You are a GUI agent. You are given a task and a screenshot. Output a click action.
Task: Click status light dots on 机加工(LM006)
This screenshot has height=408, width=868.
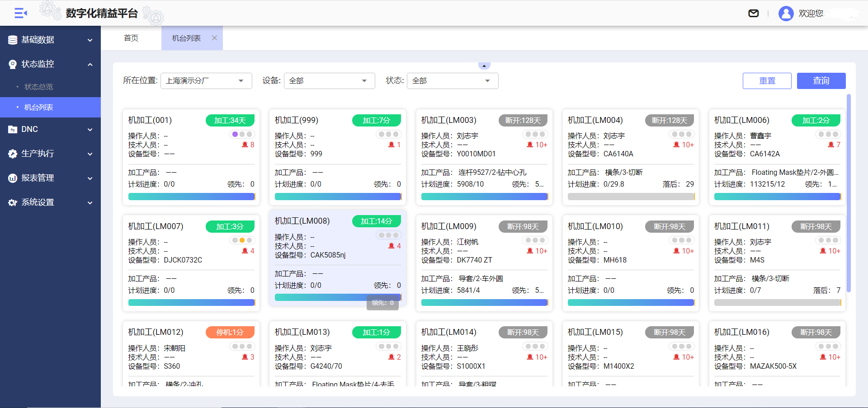pos(828,134)
